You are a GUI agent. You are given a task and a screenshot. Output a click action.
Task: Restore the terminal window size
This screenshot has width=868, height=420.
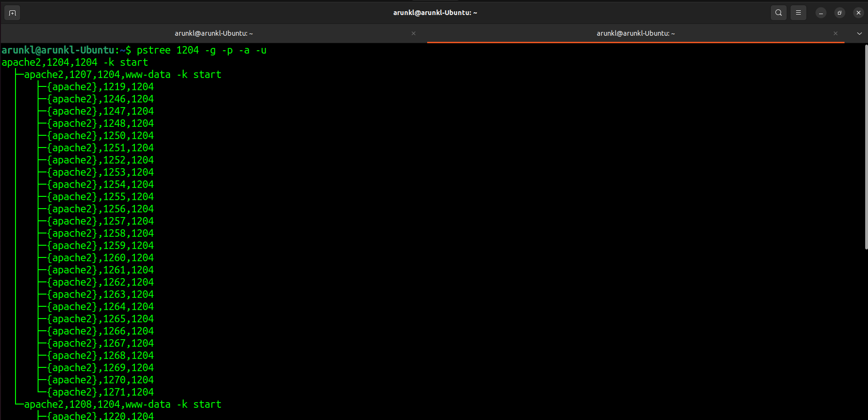pyautogui.click(x=840, y=13)
